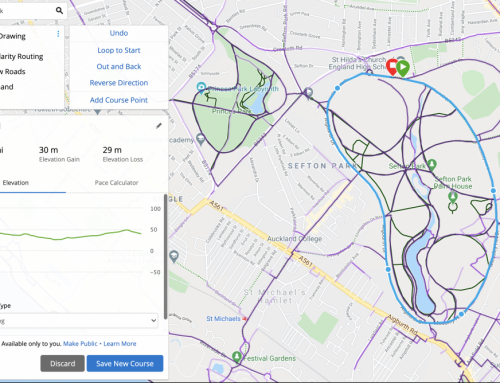500x383 pixels.
Task: Choose Out and Back option
Action: click(119, 66)
